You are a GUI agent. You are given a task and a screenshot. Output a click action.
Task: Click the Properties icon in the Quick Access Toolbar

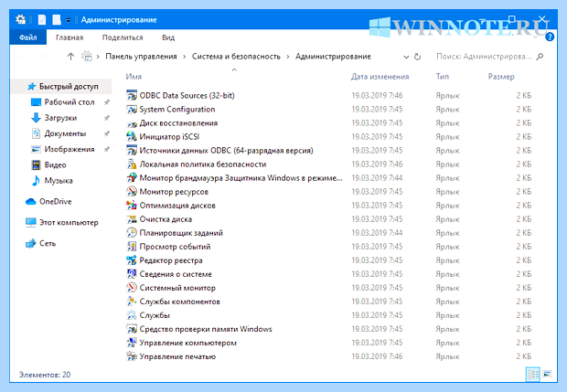pyautogui.click(x=42, y=19)
